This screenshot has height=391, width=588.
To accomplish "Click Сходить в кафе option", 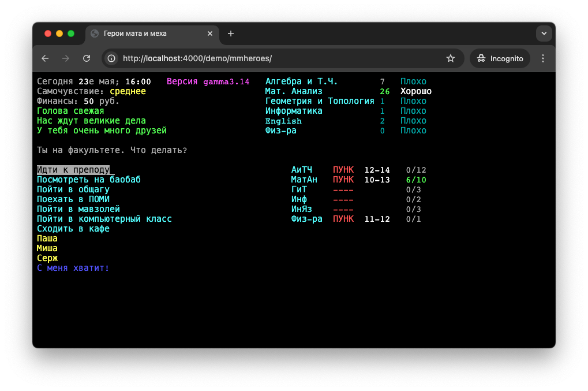I will [73, 229].
